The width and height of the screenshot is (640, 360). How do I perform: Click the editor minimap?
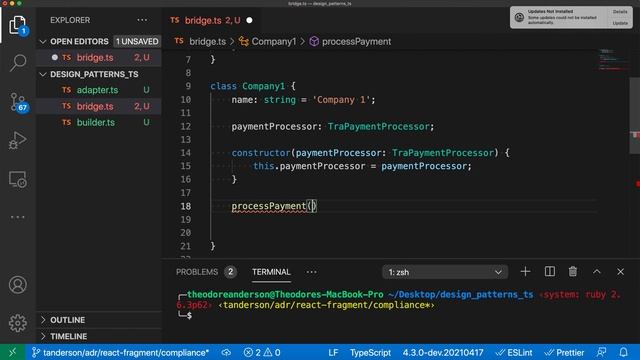[x=613, y=60]
